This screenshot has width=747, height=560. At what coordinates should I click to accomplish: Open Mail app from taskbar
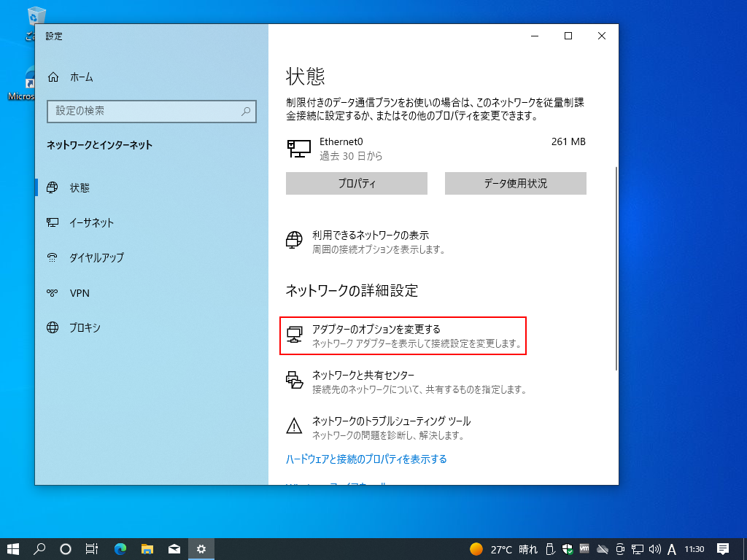pyautogui.click(x=174, y=549)
